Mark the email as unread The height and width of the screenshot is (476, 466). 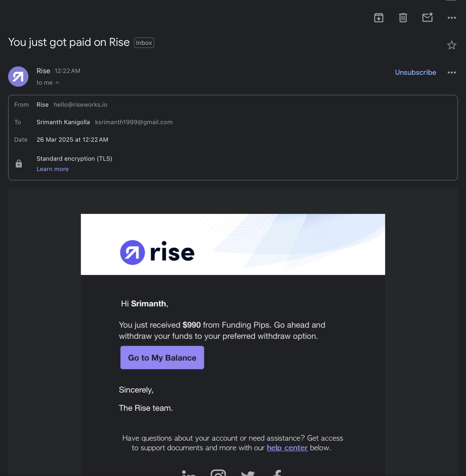(x=427, y=18)
